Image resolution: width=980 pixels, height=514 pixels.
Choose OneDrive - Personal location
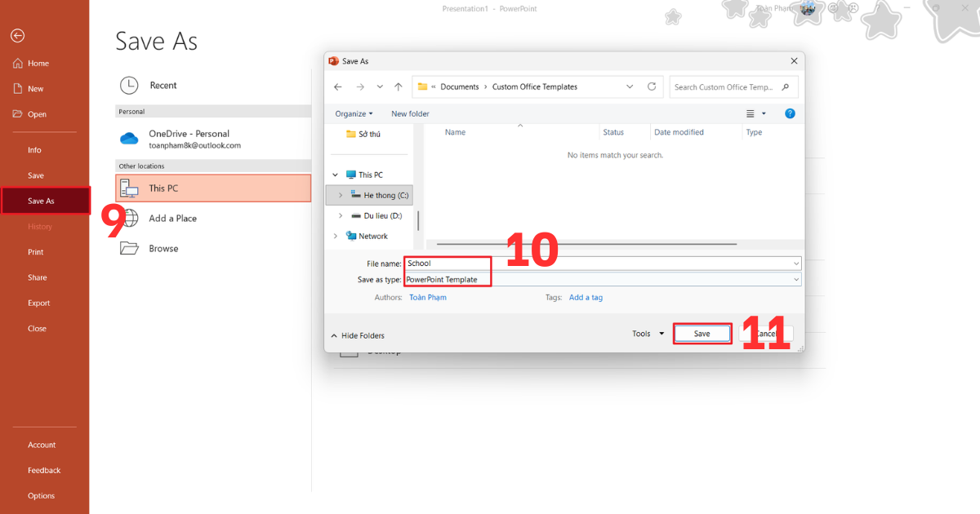pyautogui.click(x=213, y=139)
